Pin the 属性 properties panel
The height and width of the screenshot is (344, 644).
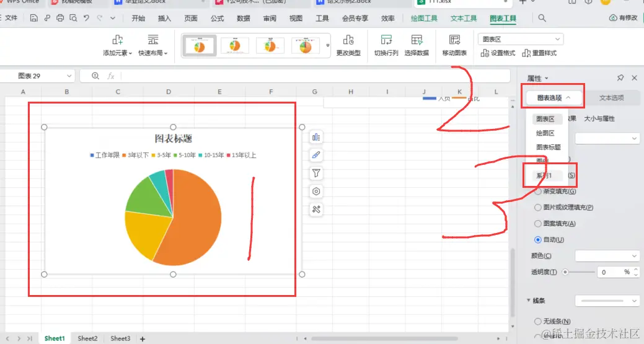(x=620, y=77)
